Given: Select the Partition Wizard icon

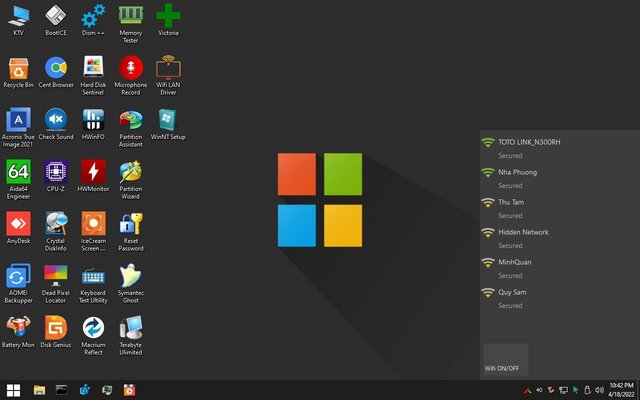Looking at the screenshot, I should 131,180.
